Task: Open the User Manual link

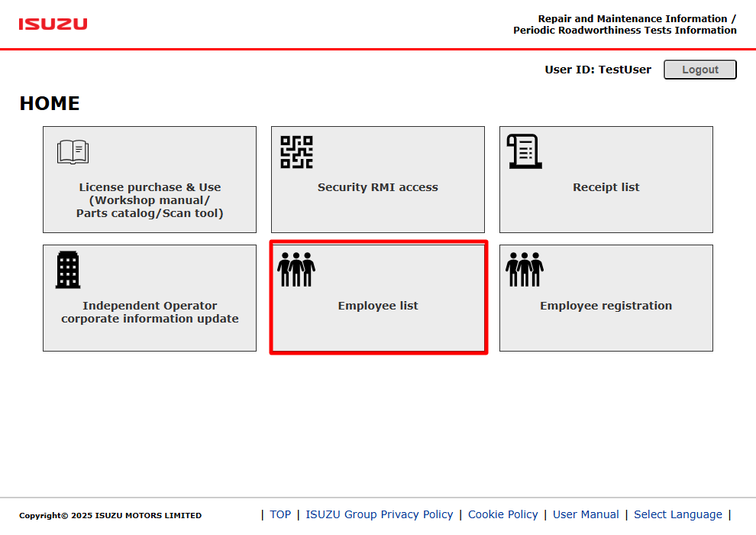Action: pos(586,514)
